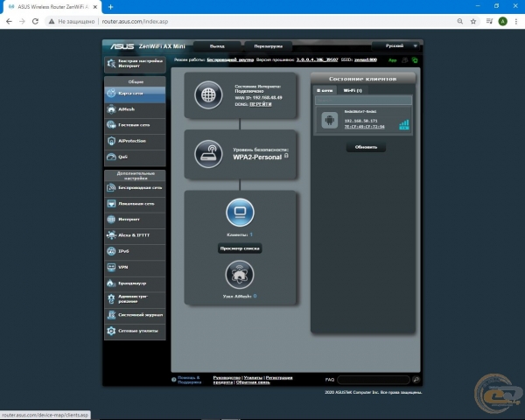
Task: Open the Network Map (Карта сети) page
Action: (135, 94)
